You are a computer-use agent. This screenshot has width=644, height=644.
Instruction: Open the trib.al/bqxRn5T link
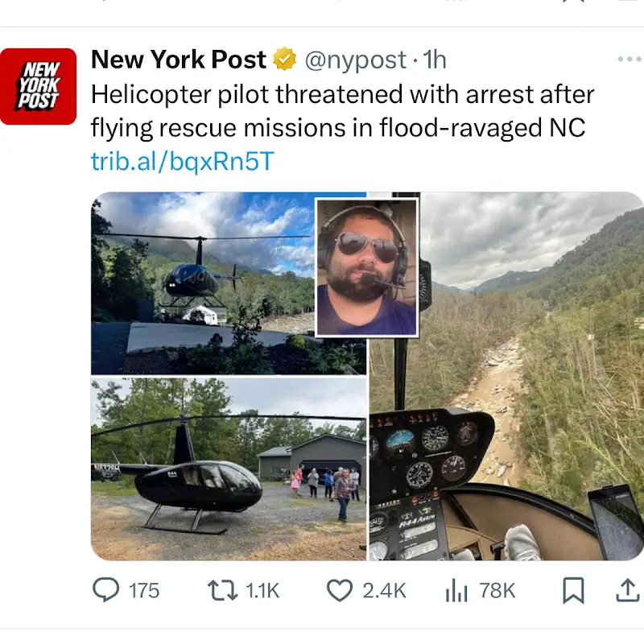coord(182,161)
